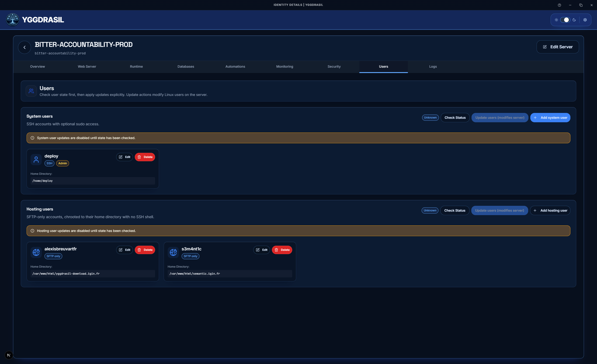Image resolution: width=597 pixels, height=364 pixels.
Task: Click the alexisbreuvartfr globe icon
Action: 36,252
